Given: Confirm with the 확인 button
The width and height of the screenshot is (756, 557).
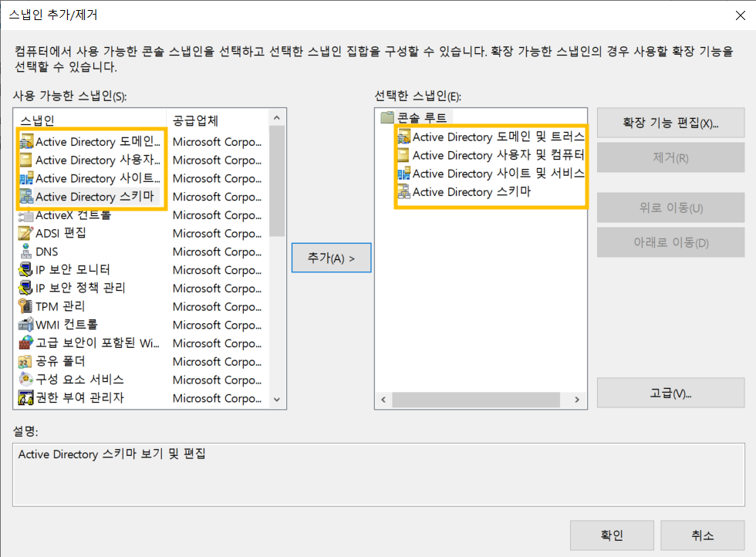Looking at the screenshot, I should pos(612,535).
